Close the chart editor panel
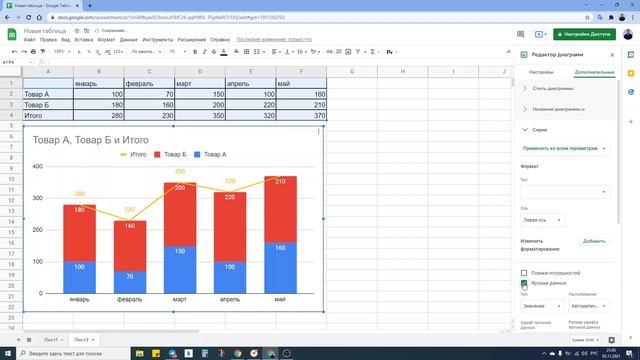This screenshot has height=360, width=640. tap(612, 55)
